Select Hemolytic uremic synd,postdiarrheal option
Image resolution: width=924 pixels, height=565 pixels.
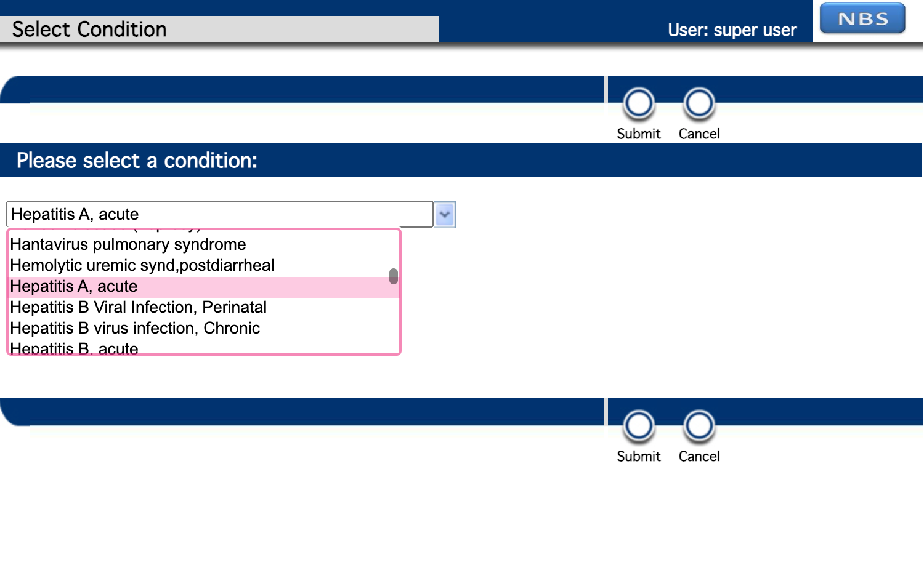pos(142,265)
